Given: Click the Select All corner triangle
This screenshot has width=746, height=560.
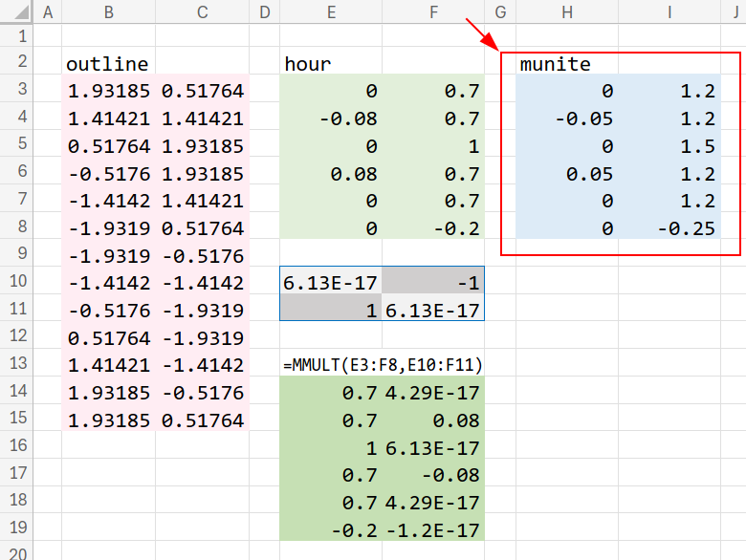Looking at the screenshot, I should 16,12.
